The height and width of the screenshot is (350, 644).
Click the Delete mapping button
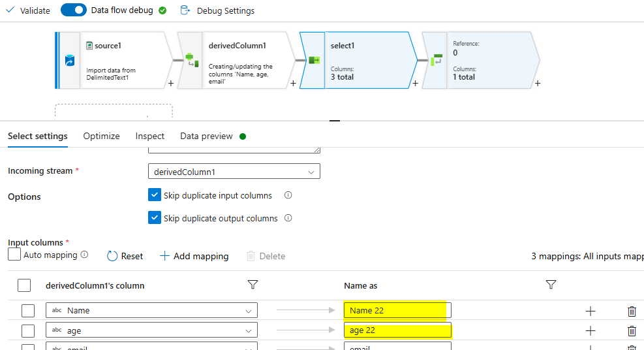click(266, 256)
